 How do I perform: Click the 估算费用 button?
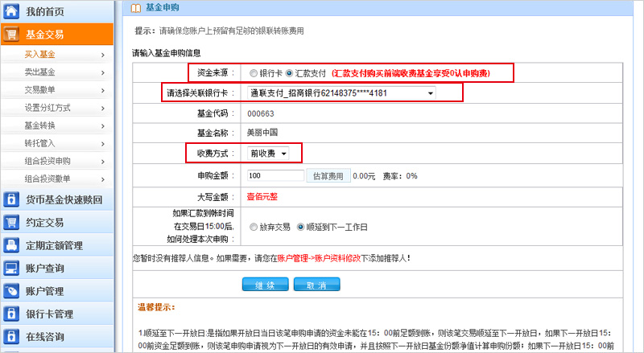pyautogui.click(x=328, y=175)
